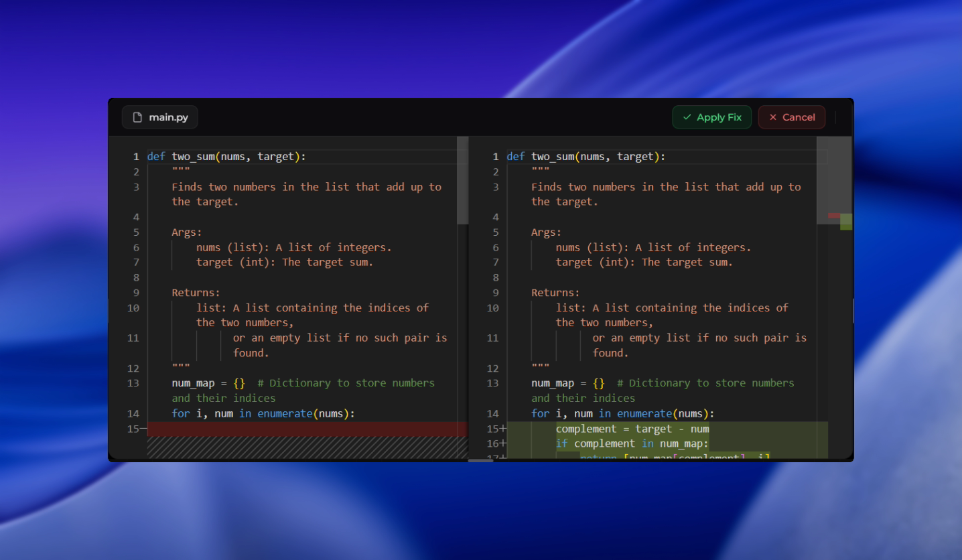Click 'def two_sum(nums, target):' in the left pane

226,157
